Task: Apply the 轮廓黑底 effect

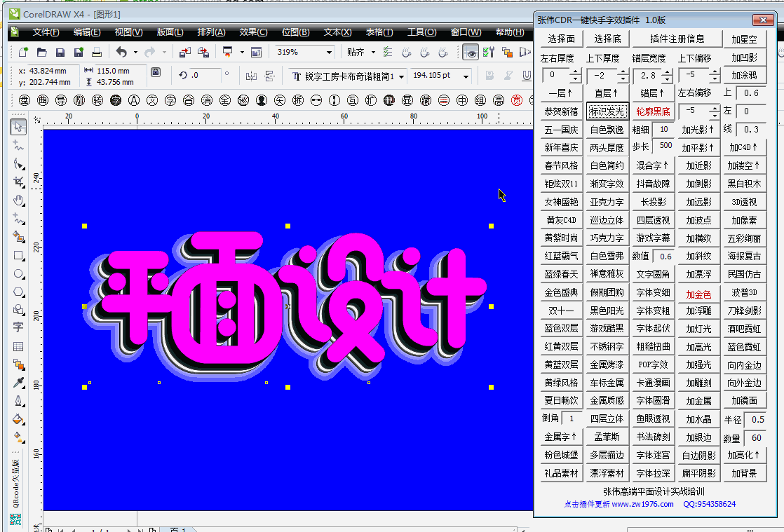Action: [x=653, y=111]
